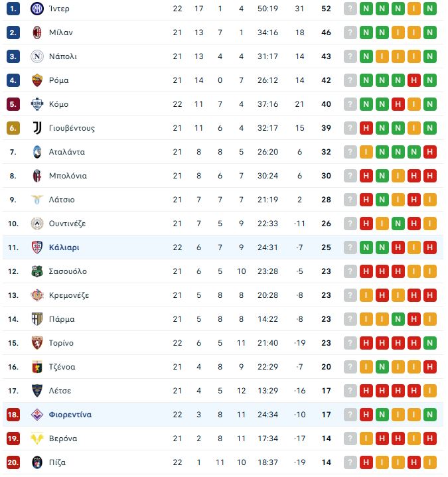448x477 pixels.
Task: Click Κόμο's red H form badge
Action: pyautogui.click(x=398, y=104)
